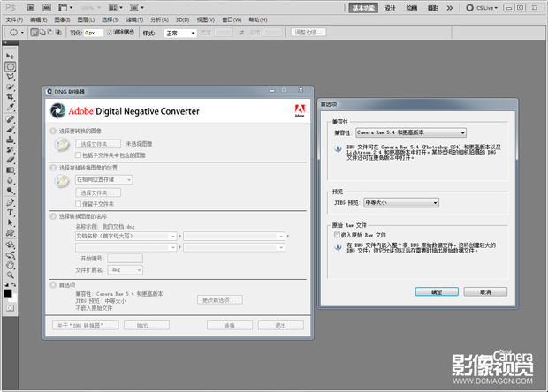Select the Polygonal Lasso tool
Screen dimensions: 548x392
pos(10,77)
